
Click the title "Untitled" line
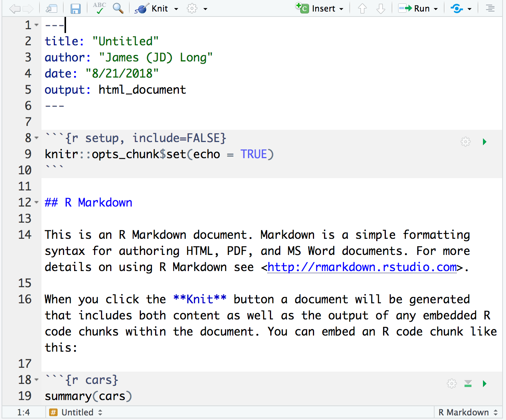[x=102, y=41]
